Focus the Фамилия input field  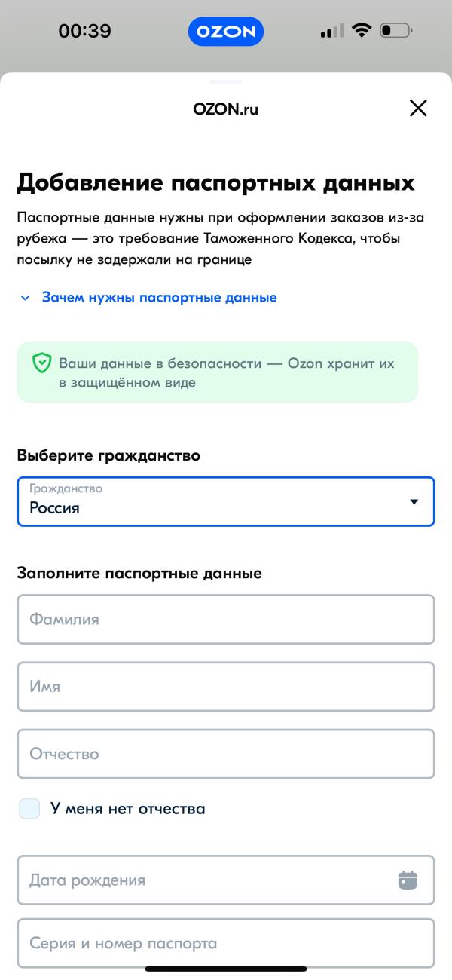coord(226,620)
